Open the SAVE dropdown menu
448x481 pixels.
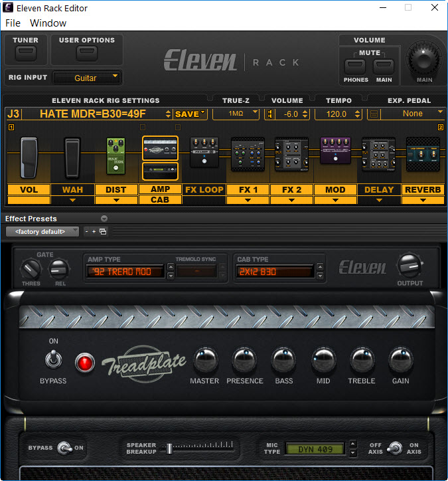[190, 114]
